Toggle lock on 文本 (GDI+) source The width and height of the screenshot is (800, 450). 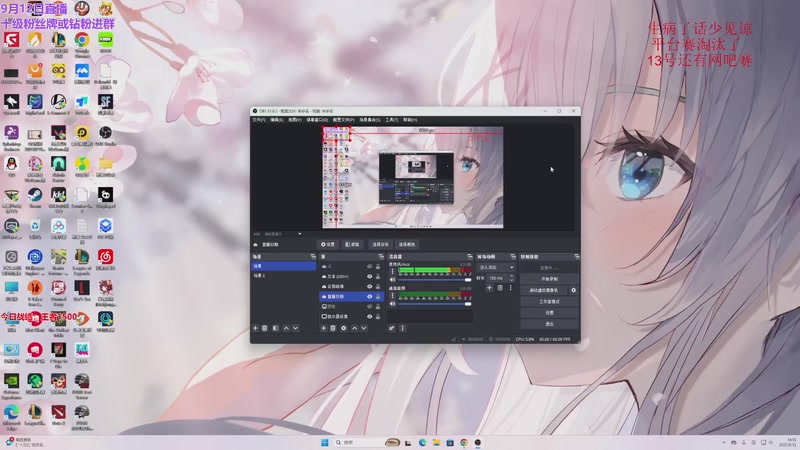378,277
